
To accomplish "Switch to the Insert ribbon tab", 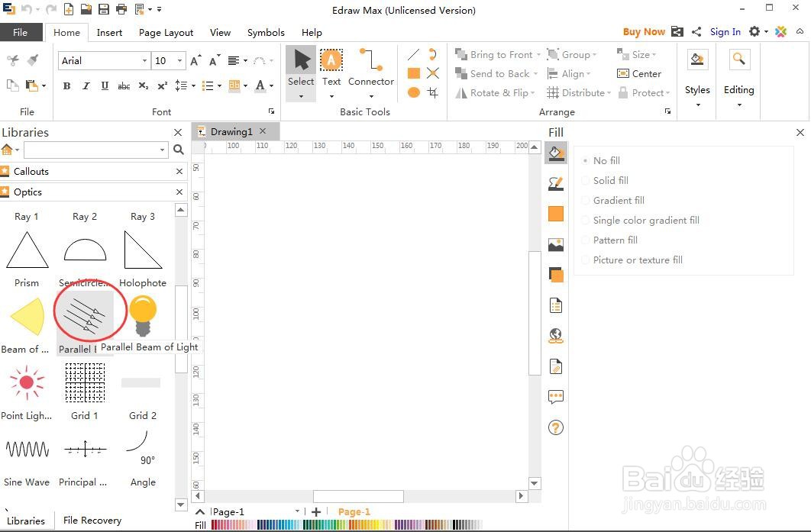I will pos(110,33).
